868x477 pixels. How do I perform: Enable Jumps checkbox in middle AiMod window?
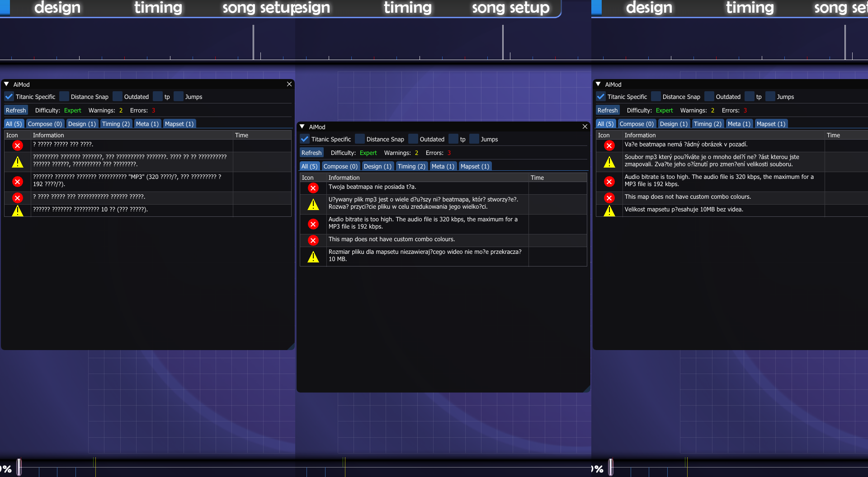tap(474, 139)
